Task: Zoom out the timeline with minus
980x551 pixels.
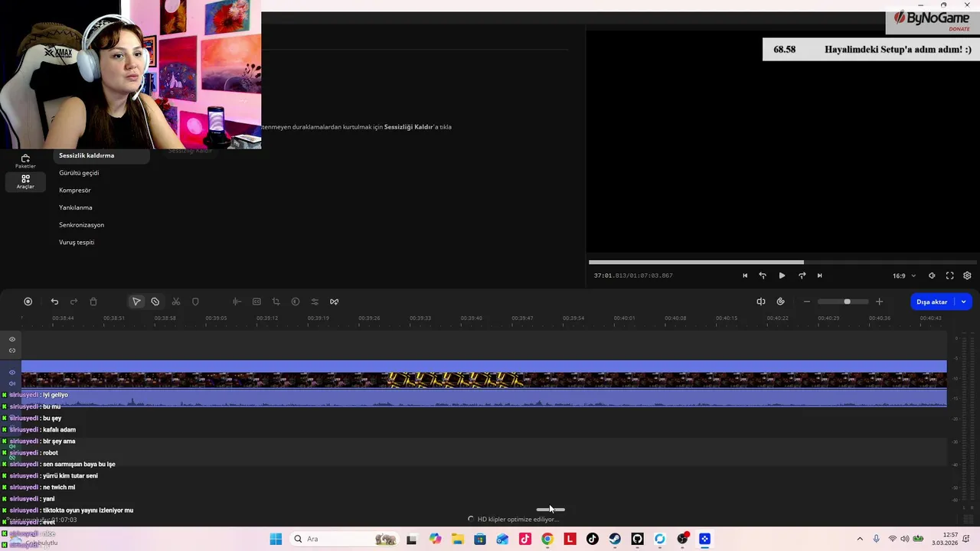Action: [806, 302]
